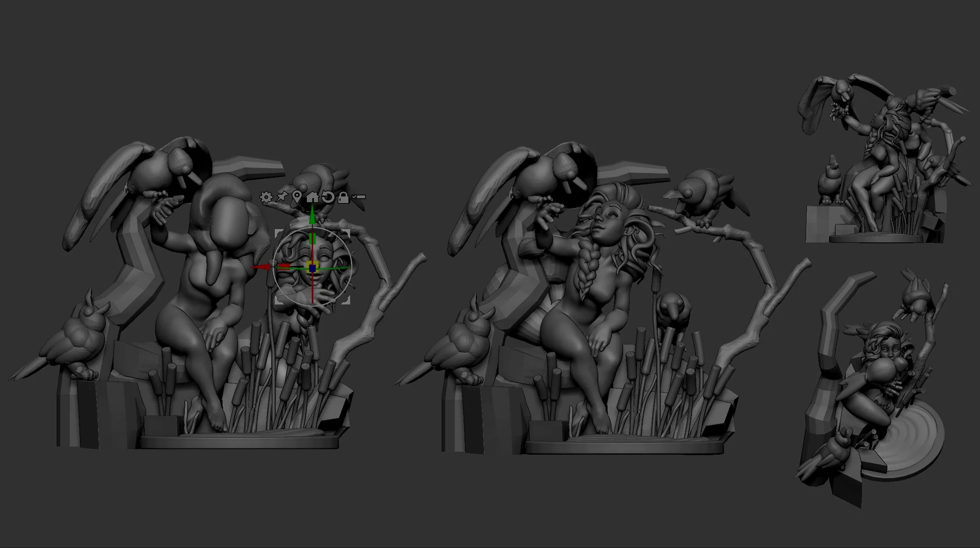This screenshot has width=980, height=548.
Task: Select the top-right angled view of the sculpture
Action: pos(884,159)
